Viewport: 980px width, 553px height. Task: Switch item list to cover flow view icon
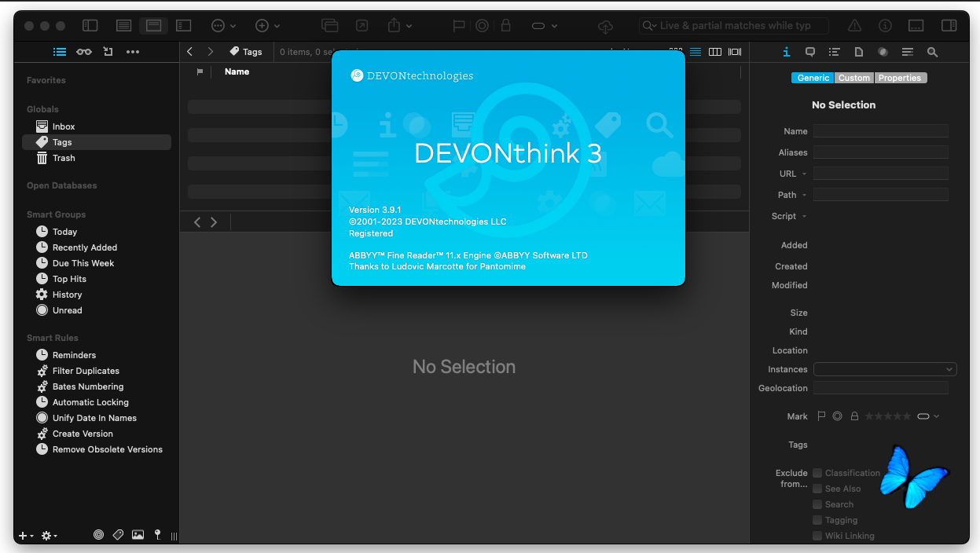point(735,52)
